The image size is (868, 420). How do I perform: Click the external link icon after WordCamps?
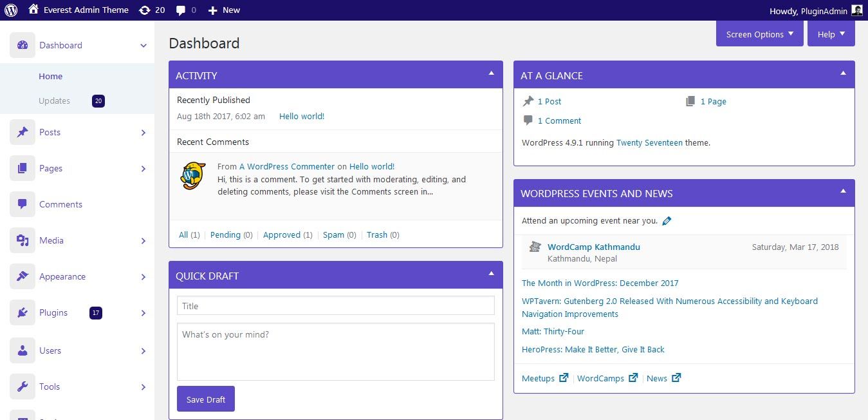point(633,378)
